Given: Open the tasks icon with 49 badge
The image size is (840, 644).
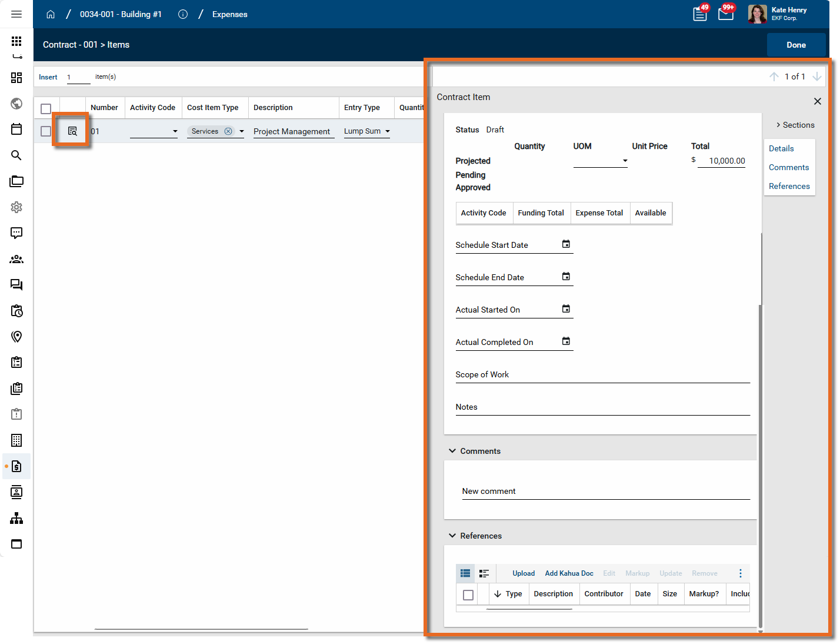Looking at the screenshot, I should (x=700, y=14).
